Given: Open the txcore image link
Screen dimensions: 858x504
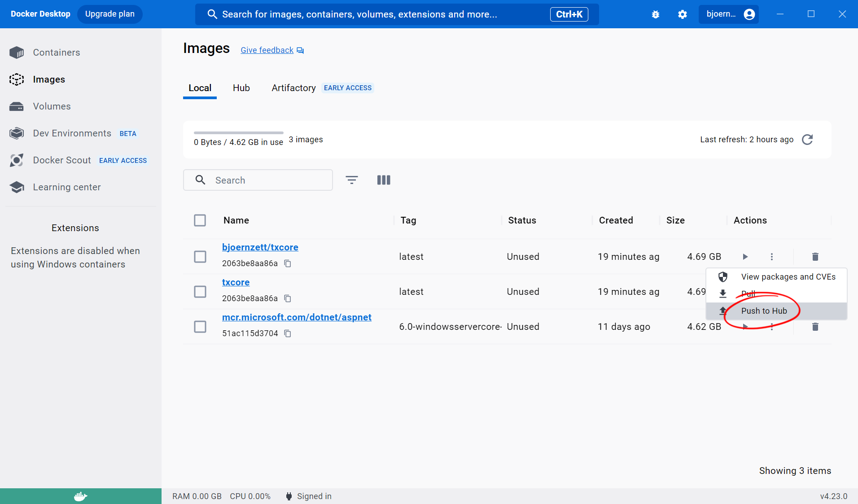Looking at the screenshot, I should coord(236,282).
